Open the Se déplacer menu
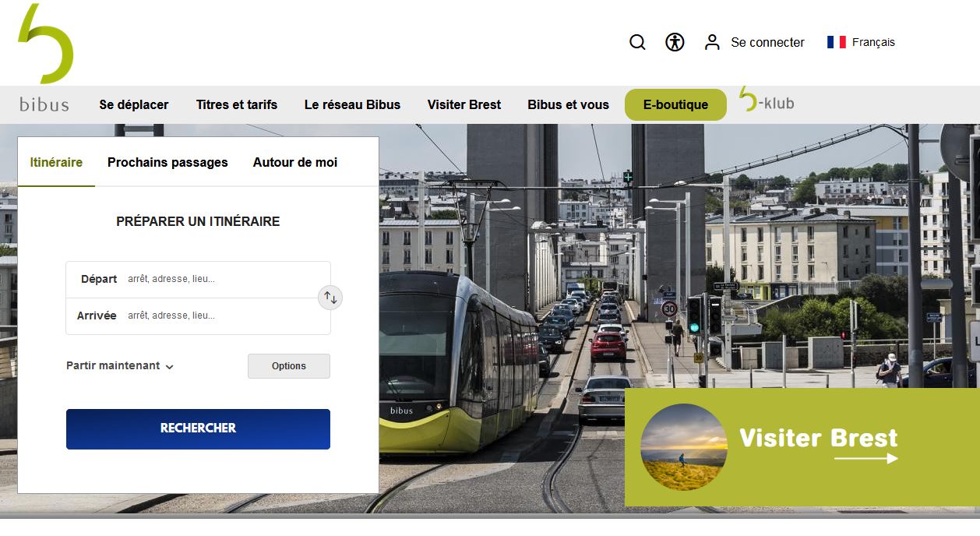Image resolution: width=980 pixels, height=536 pixels. point(134,104)
